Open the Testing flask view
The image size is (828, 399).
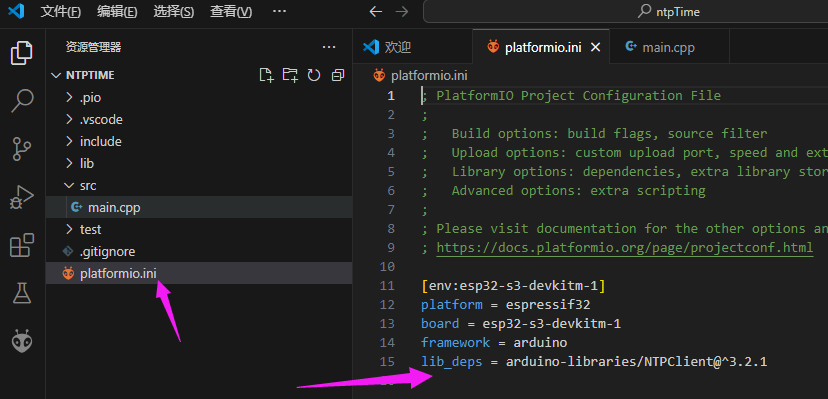(22, 293)
